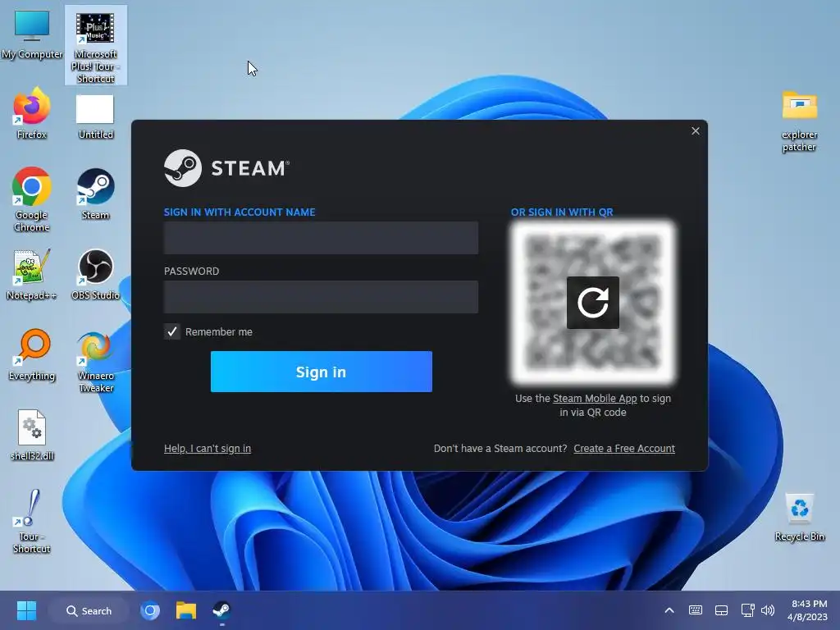The image size is (840, 630).
Task: Select the Firefox desktop icon
Action: coord(32,113)
